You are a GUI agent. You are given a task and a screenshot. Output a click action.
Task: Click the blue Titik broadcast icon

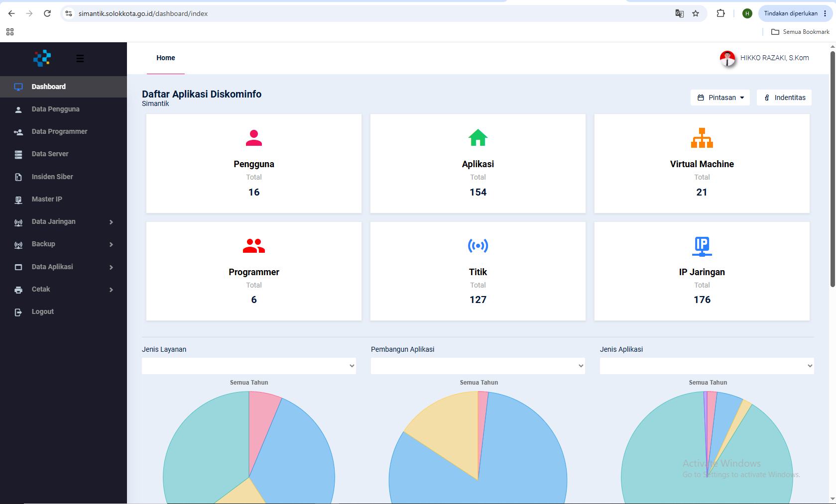[478, 246]
